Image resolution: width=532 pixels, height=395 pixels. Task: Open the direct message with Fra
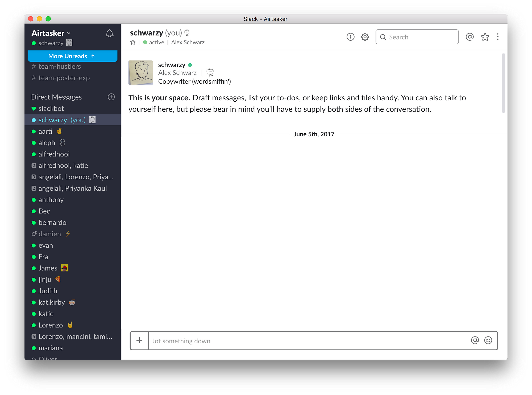73,257
